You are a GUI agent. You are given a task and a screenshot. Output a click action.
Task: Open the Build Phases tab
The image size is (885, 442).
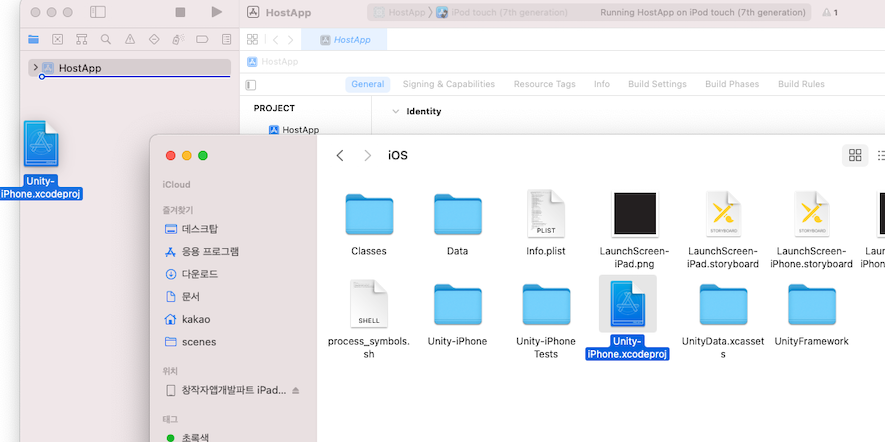(732, 84)
